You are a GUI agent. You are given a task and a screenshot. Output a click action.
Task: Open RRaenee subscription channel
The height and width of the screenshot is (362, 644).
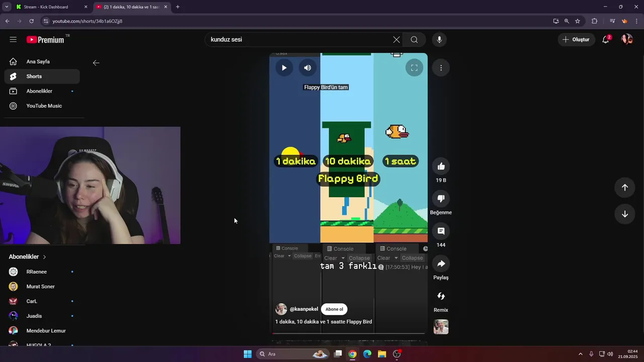[x=42, y=272]
